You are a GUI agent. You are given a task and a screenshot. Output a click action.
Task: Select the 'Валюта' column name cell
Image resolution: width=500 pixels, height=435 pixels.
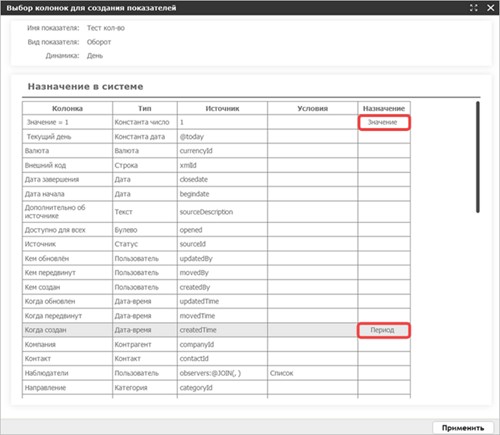tap(67, 151)
